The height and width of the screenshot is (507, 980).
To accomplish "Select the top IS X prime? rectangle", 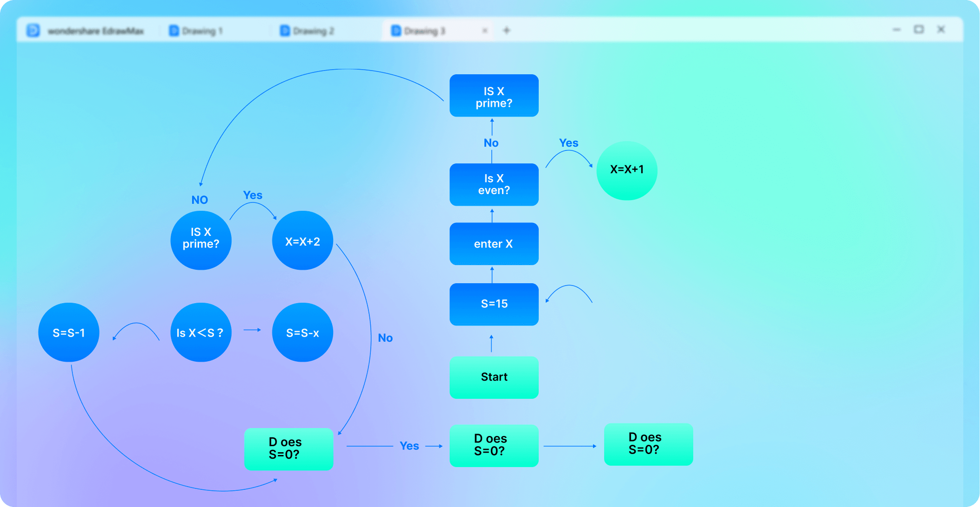I will point(494,96).
